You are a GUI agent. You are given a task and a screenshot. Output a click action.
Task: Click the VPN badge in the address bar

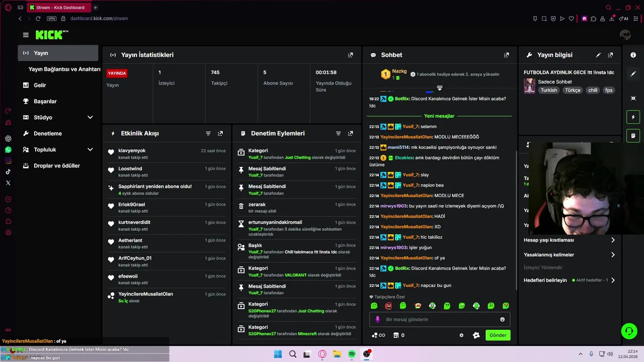pos(51,19)
